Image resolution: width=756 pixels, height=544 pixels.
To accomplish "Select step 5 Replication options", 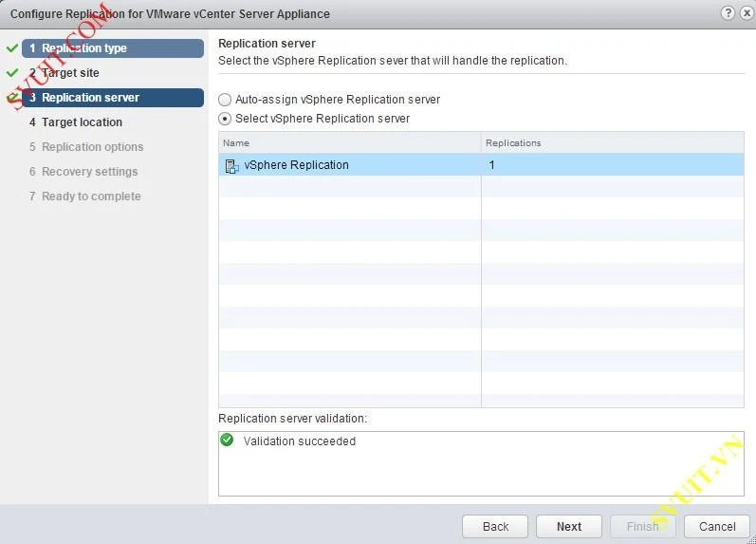I will [86, 147].
